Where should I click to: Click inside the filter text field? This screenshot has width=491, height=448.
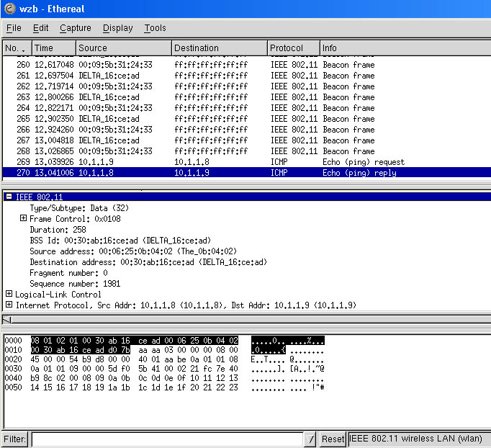click(168, 439)
